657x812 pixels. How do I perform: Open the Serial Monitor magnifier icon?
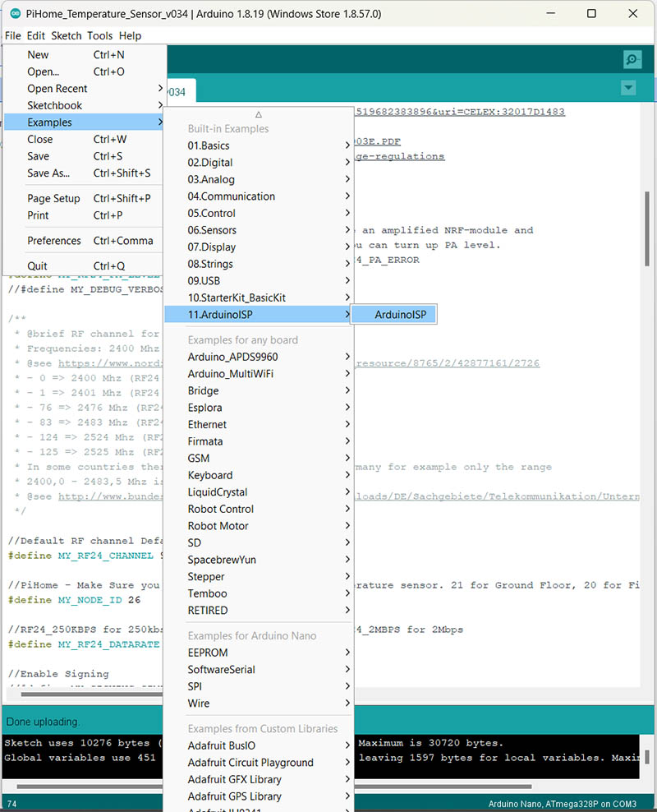click(632, 59)
